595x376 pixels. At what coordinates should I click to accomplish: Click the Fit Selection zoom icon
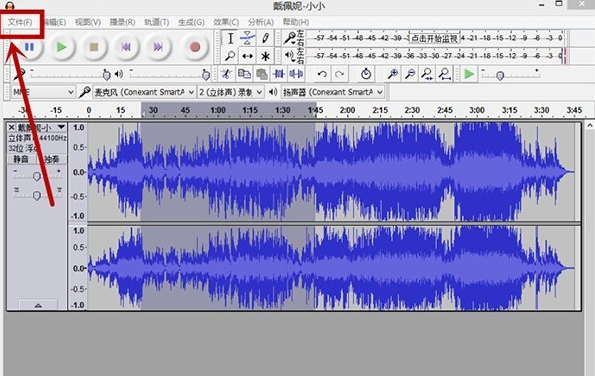[x=427, y=74]
